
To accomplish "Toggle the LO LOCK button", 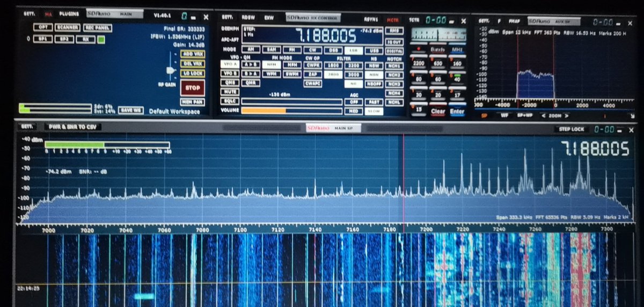I will (193, 74).
